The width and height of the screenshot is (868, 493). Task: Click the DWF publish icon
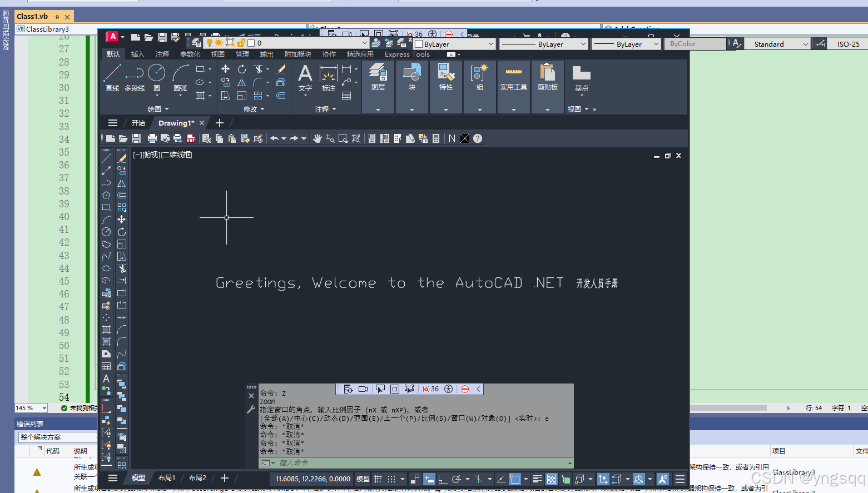pyautogui.click(x=191, y=138)
